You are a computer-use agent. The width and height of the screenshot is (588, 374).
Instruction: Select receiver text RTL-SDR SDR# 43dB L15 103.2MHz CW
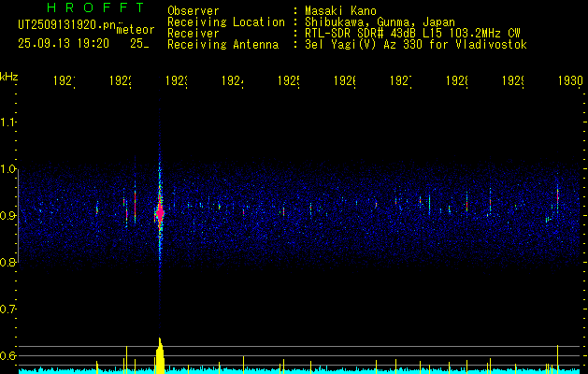[x=412, y=34]
